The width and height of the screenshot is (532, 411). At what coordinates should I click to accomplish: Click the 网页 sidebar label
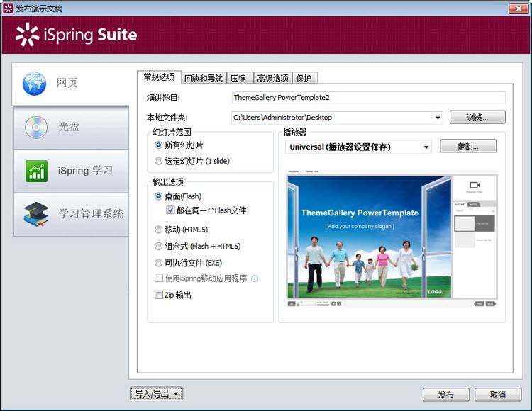pyautogui.click(x=67, y=83)
